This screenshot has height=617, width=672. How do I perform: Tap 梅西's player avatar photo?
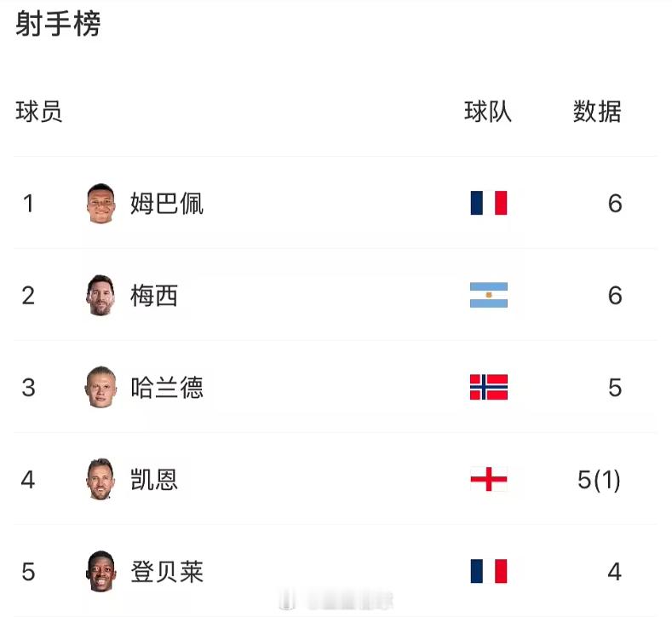[x=101, y=296]
